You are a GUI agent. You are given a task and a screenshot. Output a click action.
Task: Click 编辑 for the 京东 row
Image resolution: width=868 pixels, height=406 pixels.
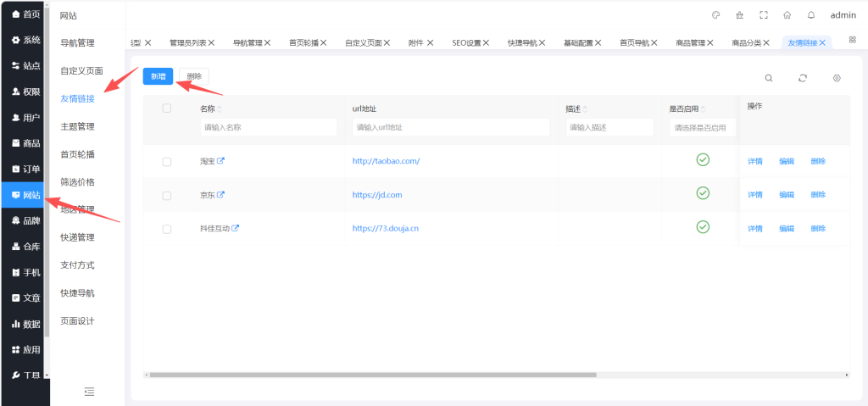[x=787, y=195]
